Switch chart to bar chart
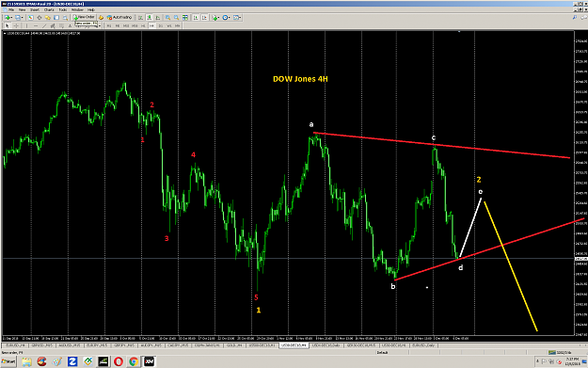The width and height of the screenshot is (588, 368). click(x=140, y=17)
